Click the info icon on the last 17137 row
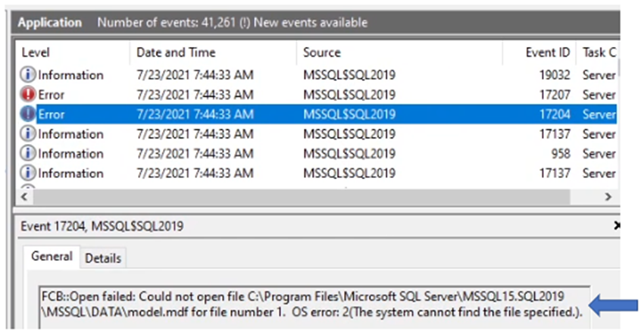Viewport: 644px width, 335px height. pos(29,174)
